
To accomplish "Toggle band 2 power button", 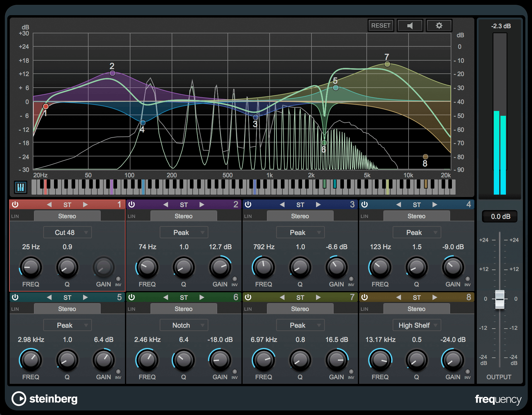I will 132,205.
